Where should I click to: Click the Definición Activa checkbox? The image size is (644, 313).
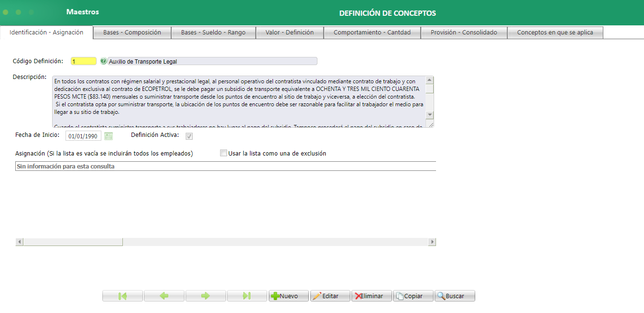(x=188, y=135)
